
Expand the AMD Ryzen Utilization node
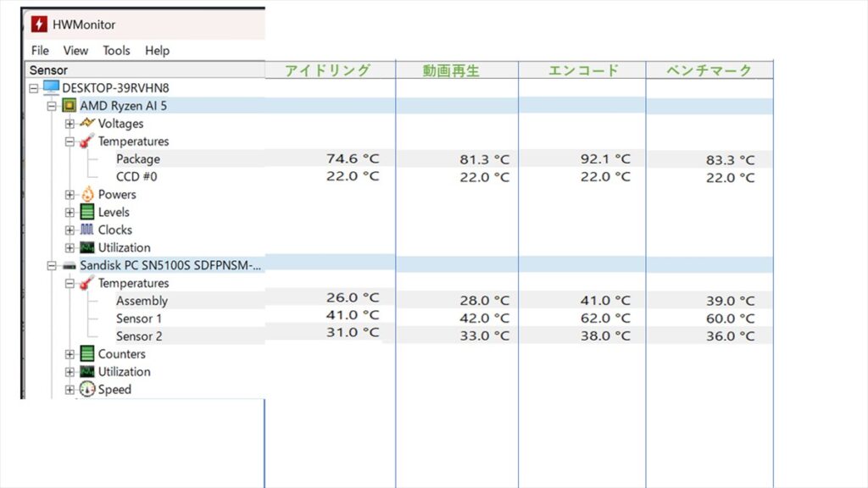pos(70,247)
